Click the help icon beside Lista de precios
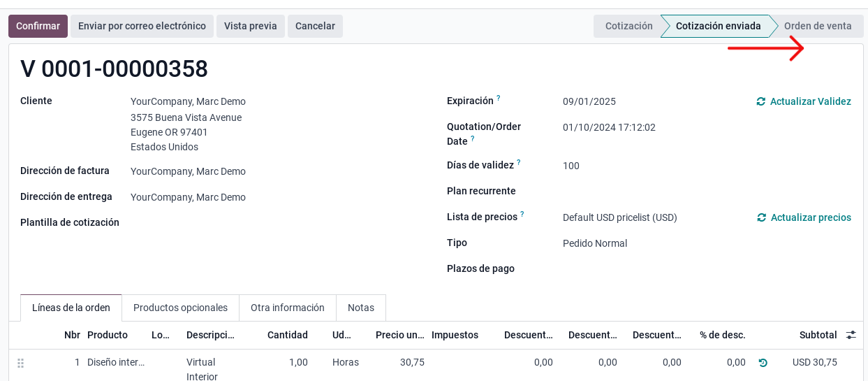 tap(522, 215)
